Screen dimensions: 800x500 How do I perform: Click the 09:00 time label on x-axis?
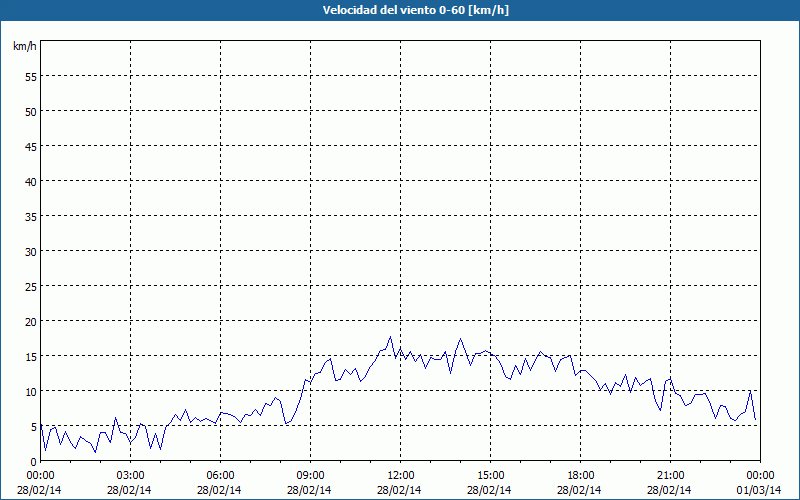[x=310, y=476]
